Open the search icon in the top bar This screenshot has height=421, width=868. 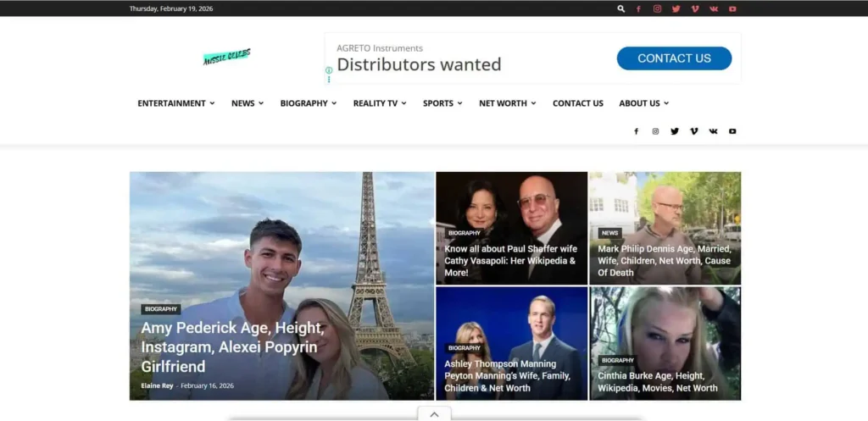click(x=621, y=8)
